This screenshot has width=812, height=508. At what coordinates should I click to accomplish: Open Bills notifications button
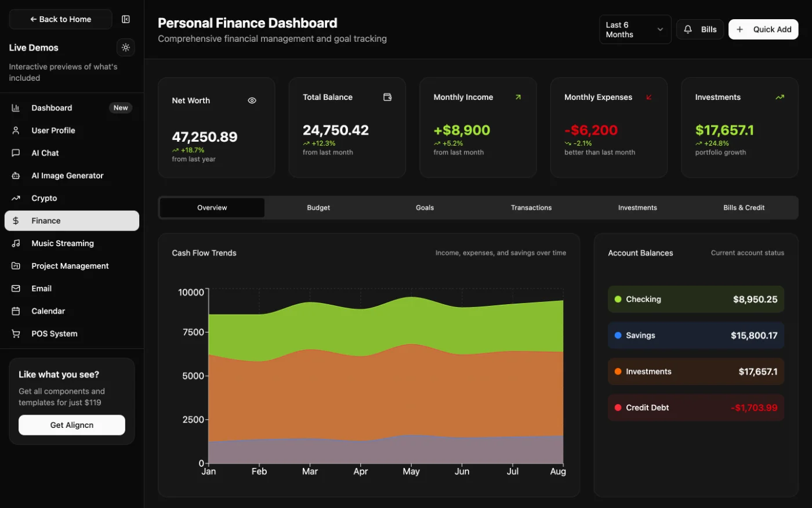click(x=700, y=30)
